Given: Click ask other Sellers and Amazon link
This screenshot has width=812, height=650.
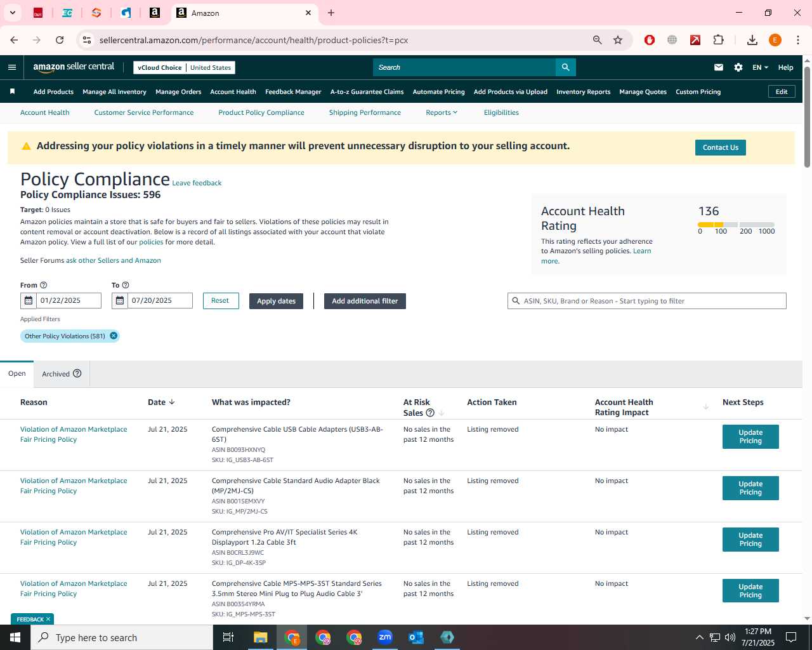Looking at the screenshot, I should point(114,260).
